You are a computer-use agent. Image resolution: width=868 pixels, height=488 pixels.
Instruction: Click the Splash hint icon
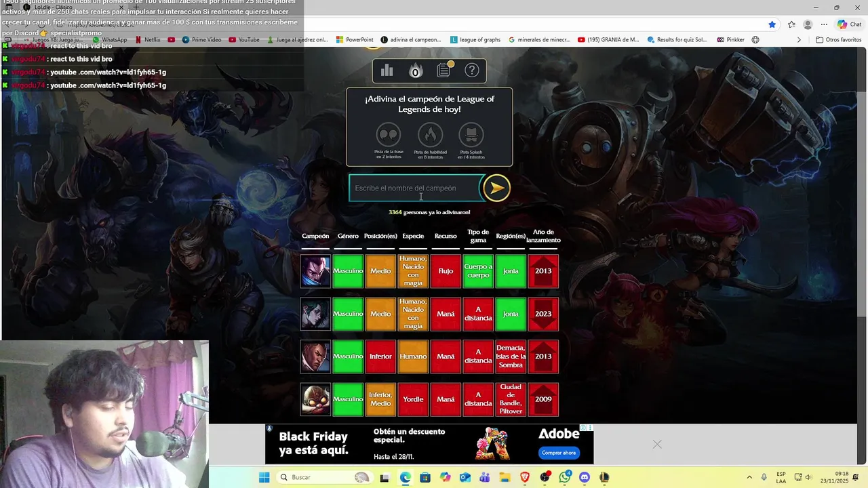pyautogui.click(x=471, y=134)
